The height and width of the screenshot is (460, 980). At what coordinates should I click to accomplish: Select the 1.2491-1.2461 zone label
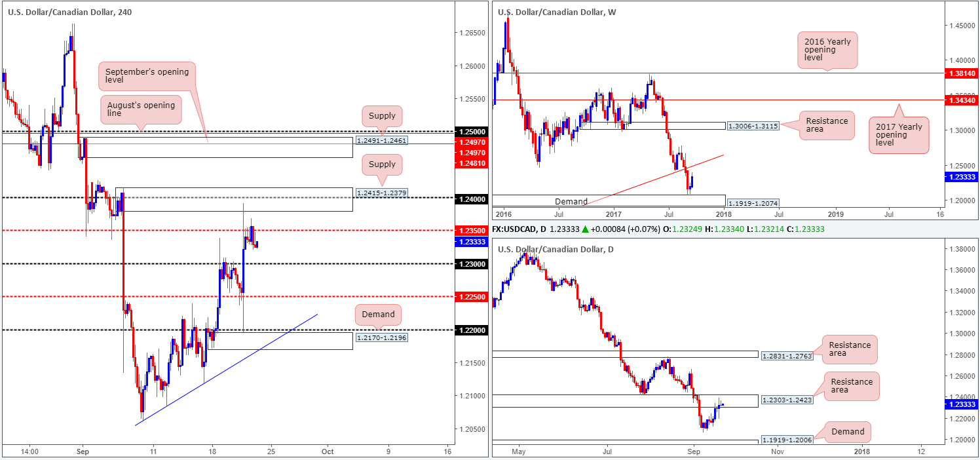point(381,140)
